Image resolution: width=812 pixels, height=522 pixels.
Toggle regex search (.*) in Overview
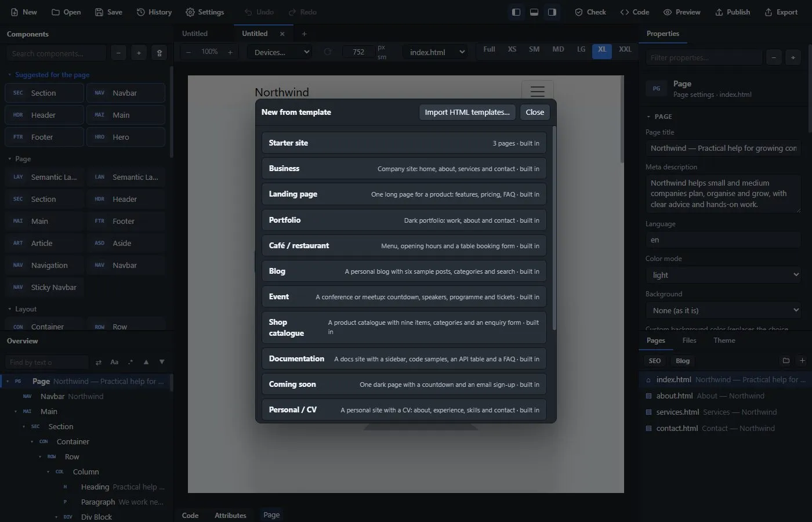coord(130,362)
